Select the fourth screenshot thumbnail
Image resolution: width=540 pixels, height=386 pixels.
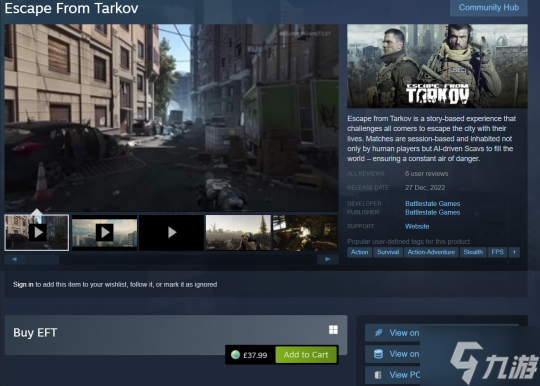click(x=238, y=233)
